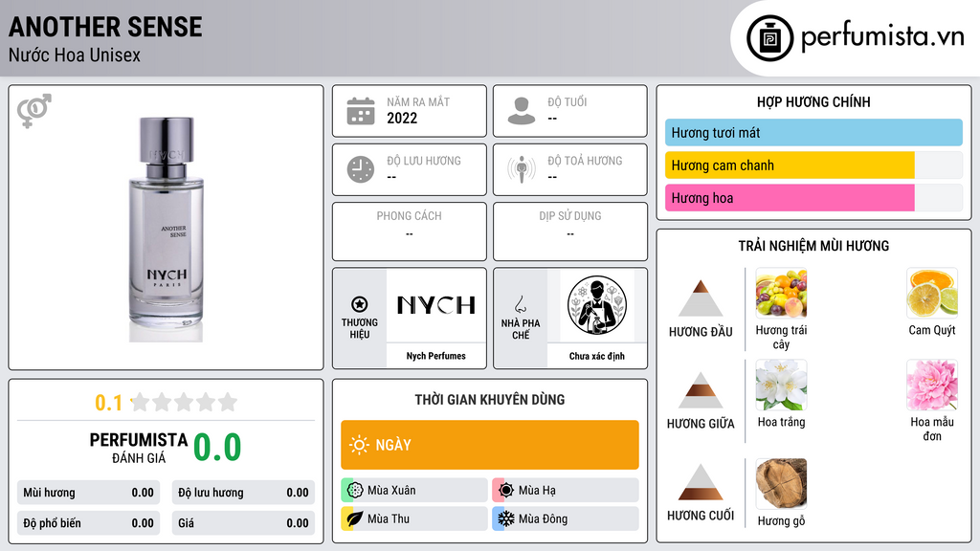Click the Chưa xác định perfumer label
980x551 pixels.
pos(597,356)
